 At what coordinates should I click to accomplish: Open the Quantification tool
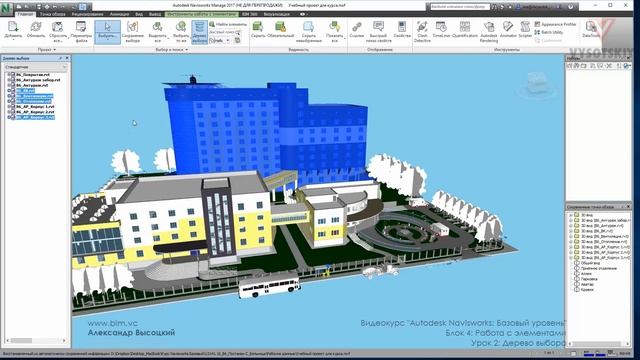click(x=464, y=30)
